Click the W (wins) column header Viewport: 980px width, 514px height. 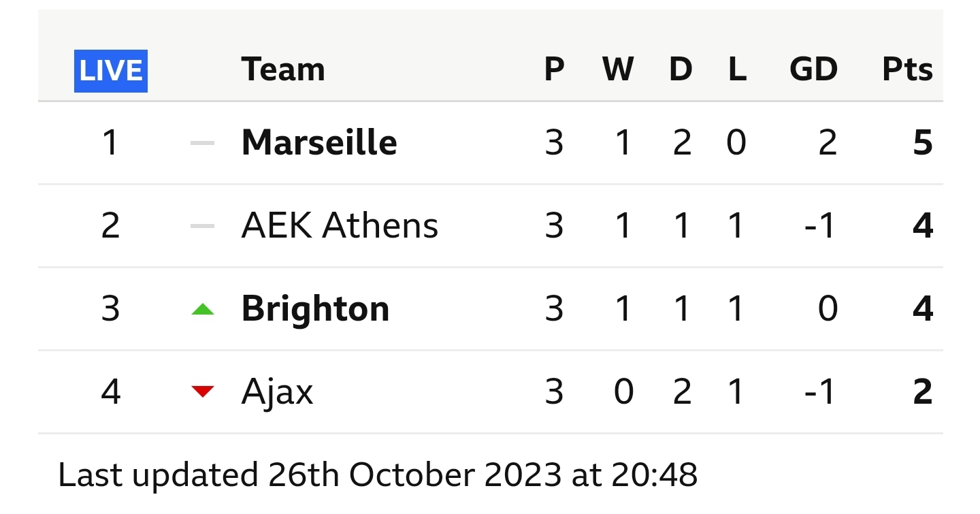[618, 69]
